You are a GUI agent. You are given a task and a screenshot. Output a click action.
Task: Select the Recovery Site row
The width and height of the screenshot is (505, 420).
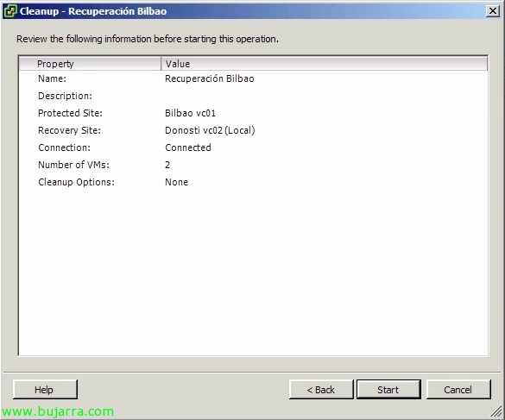coord(253,130)
